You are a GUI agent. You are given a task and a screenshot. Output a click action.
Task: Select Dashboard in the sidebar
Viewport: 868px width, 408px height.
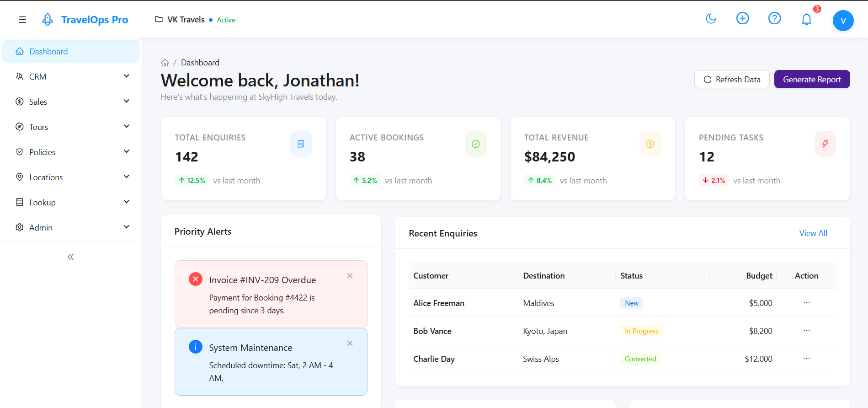71,51
